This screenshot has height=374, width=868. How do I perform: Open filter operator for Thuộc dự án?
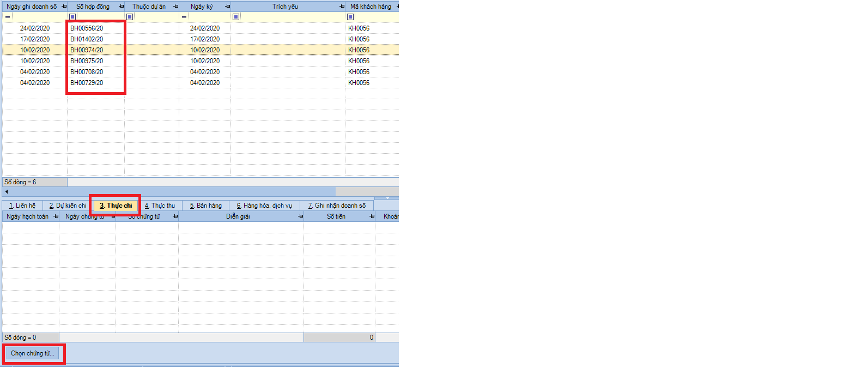click(130, 17)
